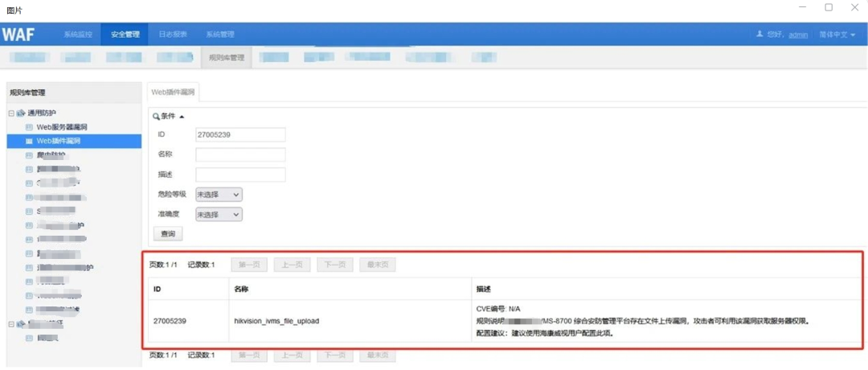Click 最末页 above the results table
This screenshot has width=868, height=370.
[378, 265]
